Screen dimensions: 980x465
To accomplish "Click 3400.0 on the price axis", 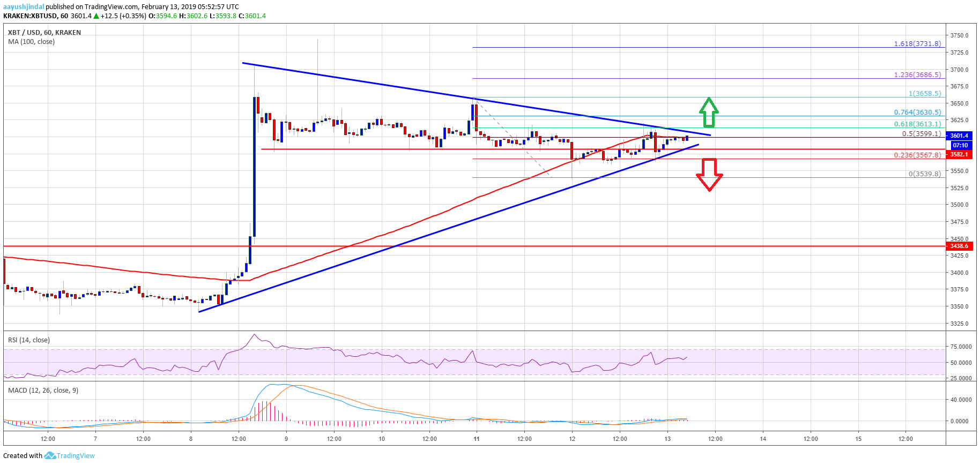I will (959, 273).
